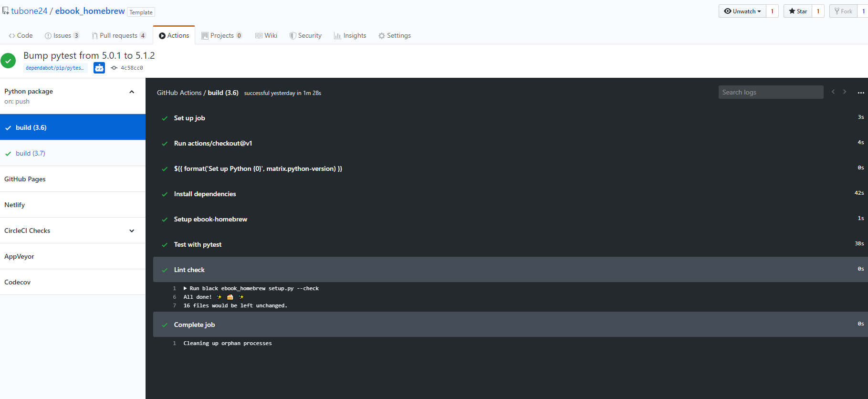
Task: Expand the Install dependencies step
Action: click(205, 194)
